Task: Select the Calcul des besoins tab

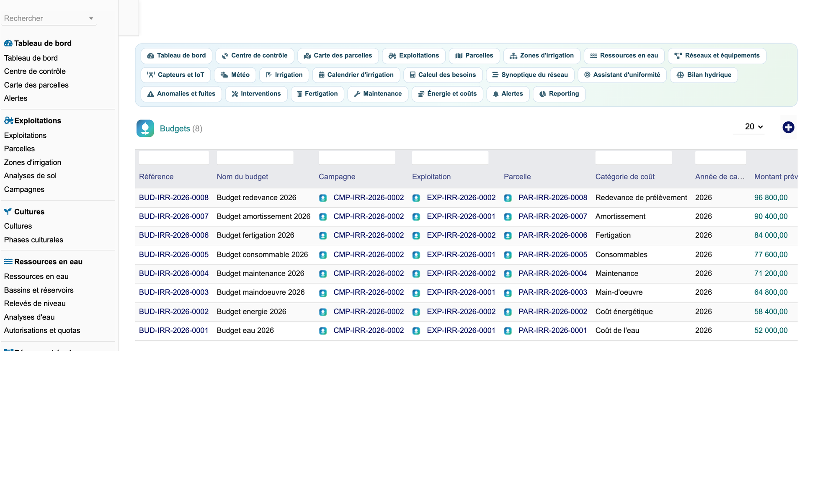Action: point(443,75)
